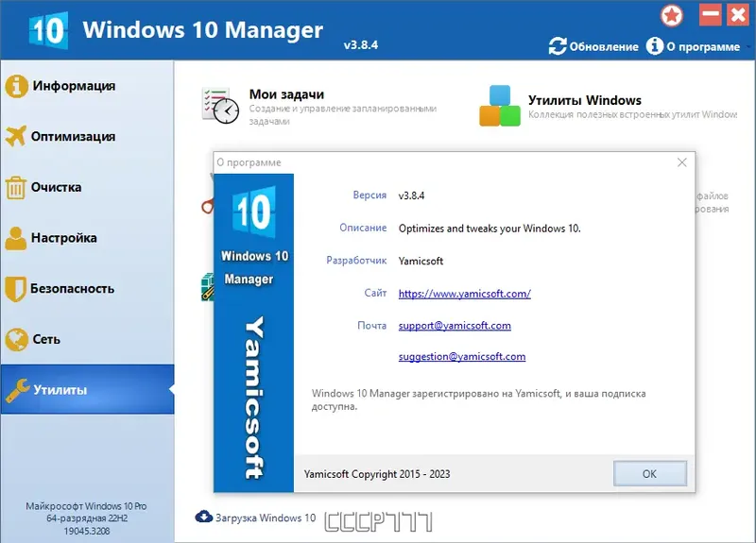Open the Утилиты Windows colored blocks icon
Viewport: 756px width, 543px height.
coord(500,106)
